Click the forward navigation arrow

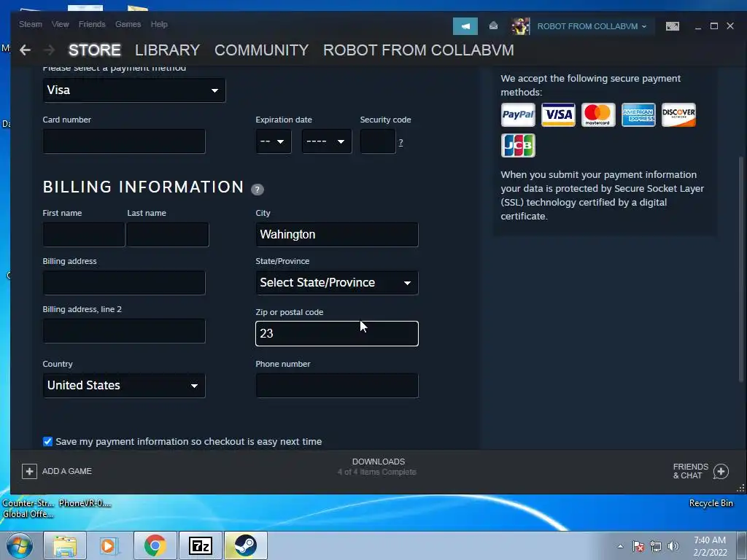pos(49,50)
